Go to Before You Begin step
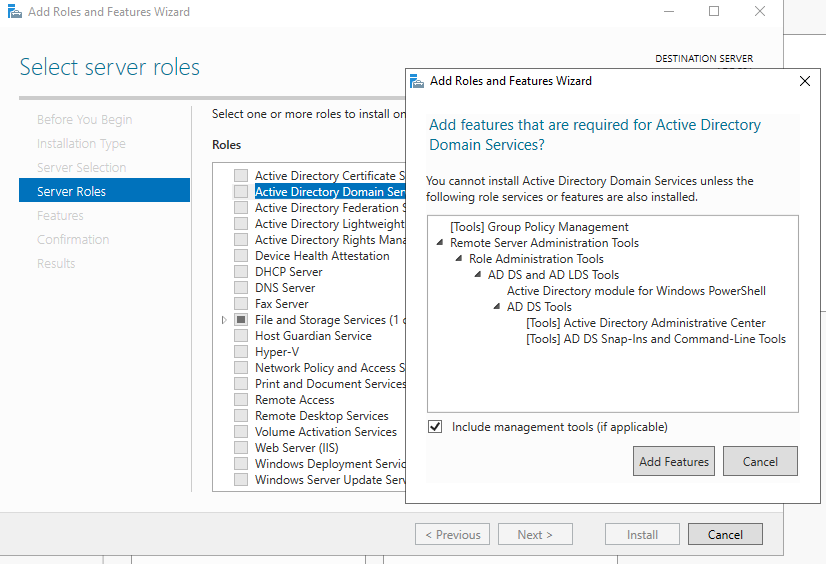 click(x=84, y=120)
